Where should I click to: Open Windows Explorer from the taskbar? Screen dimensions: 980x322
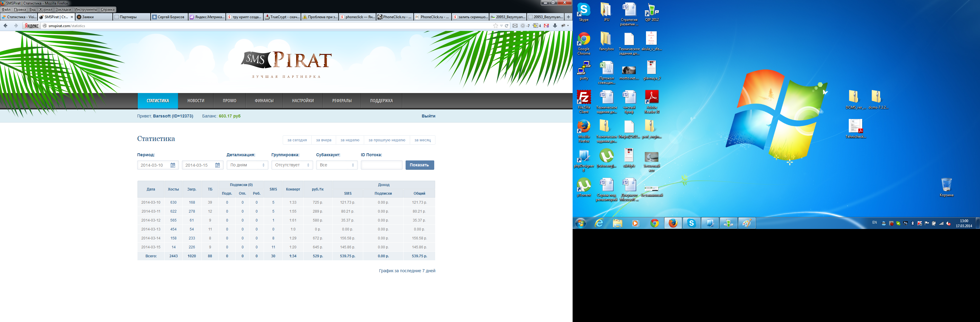coord(617,223)
